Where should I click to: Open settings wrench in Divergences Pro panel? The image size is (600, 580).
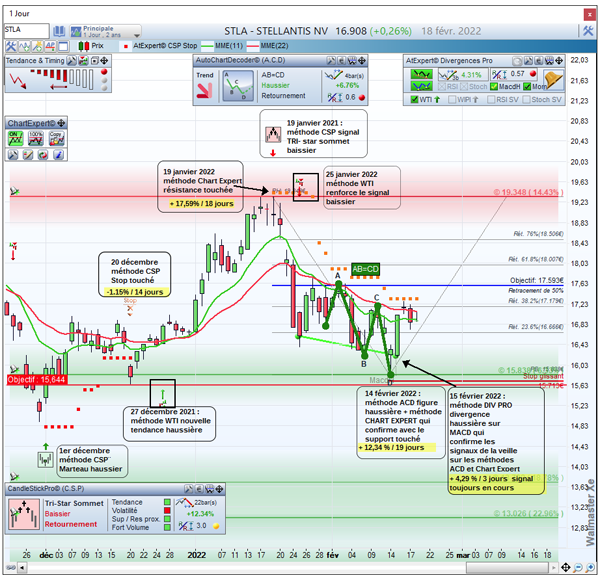tap(528, 60)
